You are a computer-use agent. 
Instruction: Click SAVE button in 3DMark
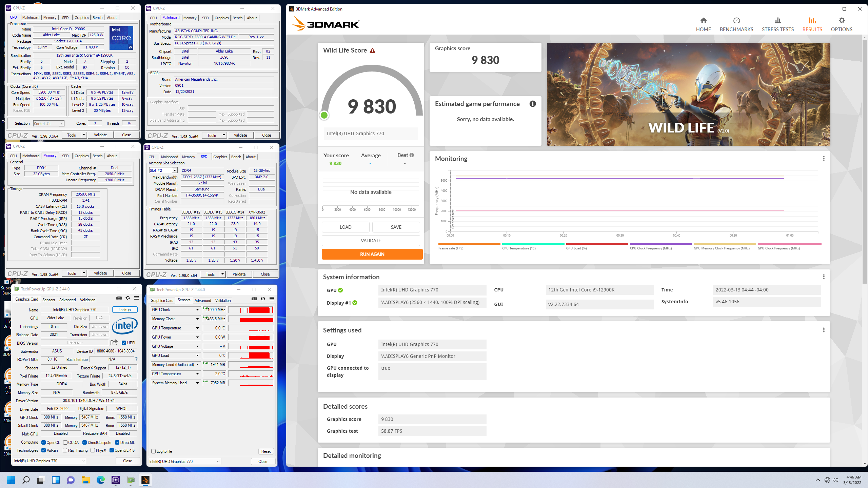pos(396,227)
